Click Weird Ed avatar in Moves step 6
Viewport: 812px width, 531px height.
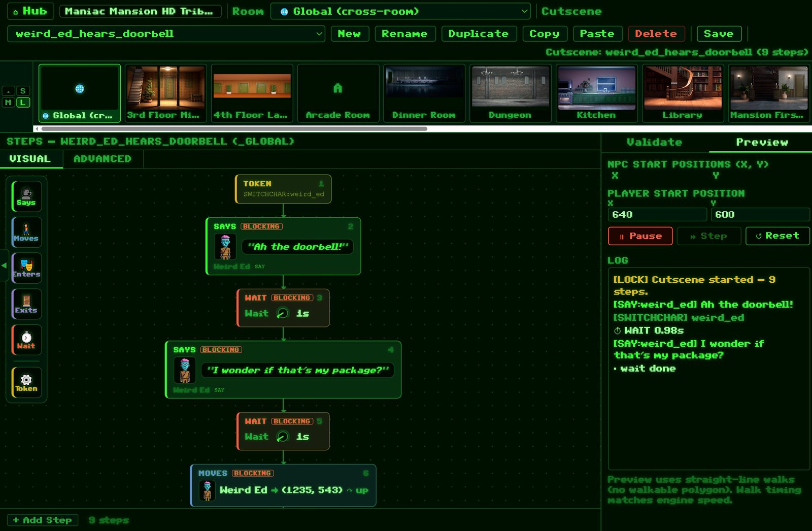pos(207,490)
